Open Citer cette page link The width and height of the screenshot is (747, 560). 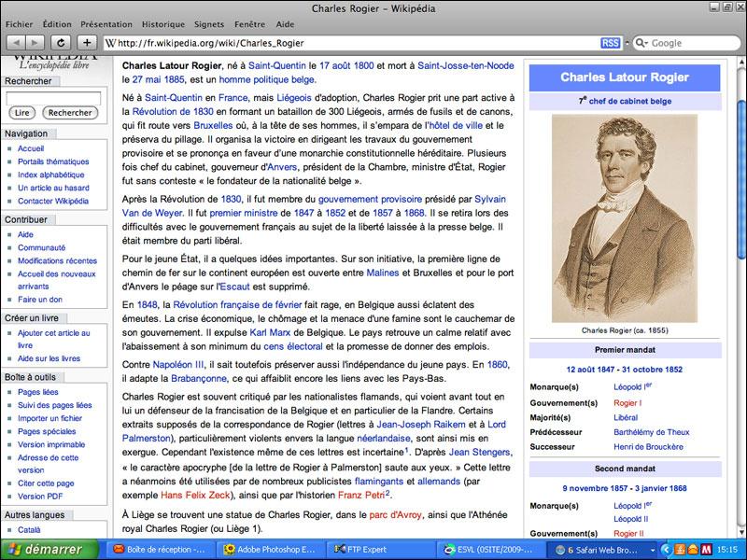point(46,483)
